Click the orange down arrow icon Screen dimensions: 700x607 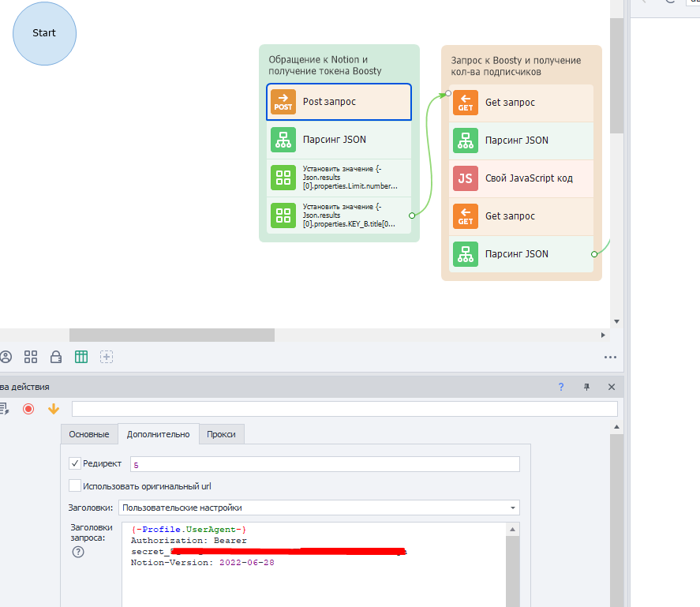(x=54, y=409)
